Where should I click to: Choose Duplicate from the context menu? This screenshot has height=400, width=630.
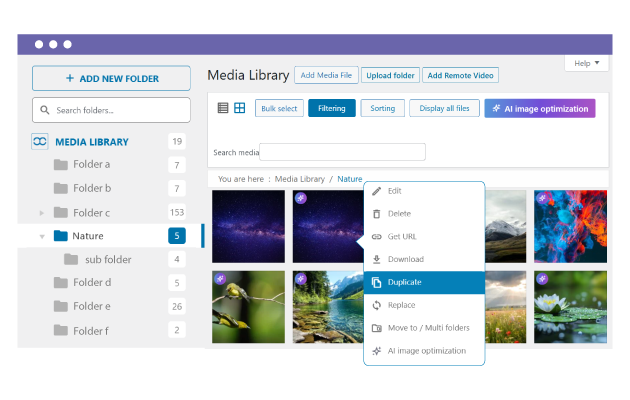pos(424,282)
